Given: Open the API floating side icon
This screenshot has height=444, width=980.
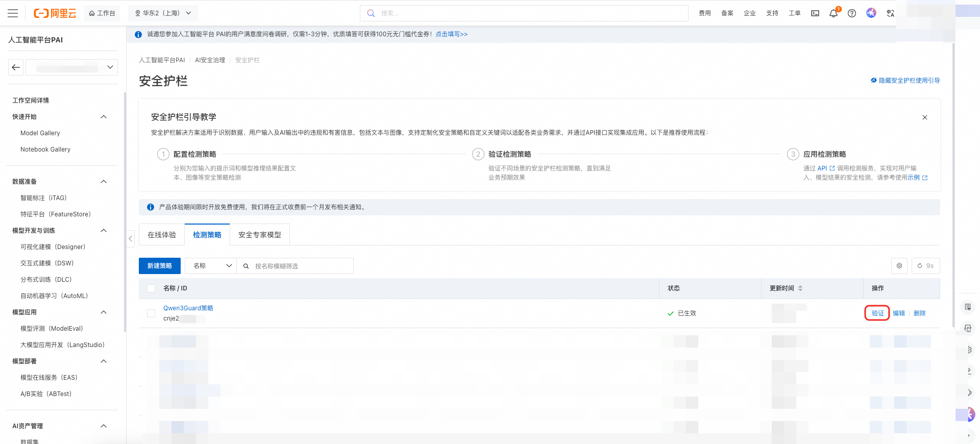Looking at the screenshot, I should 968,328.
